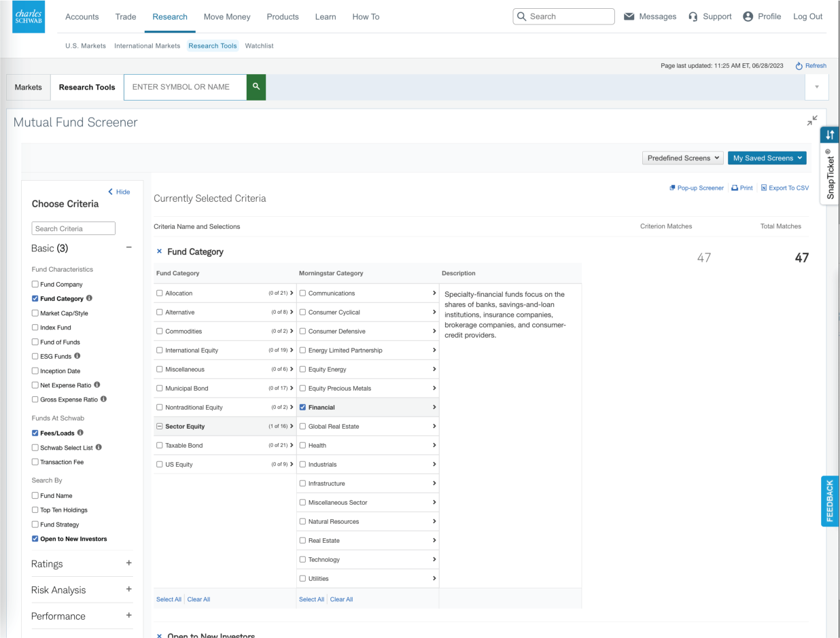Click the arrow next to Technology category

tap(434, 559)
